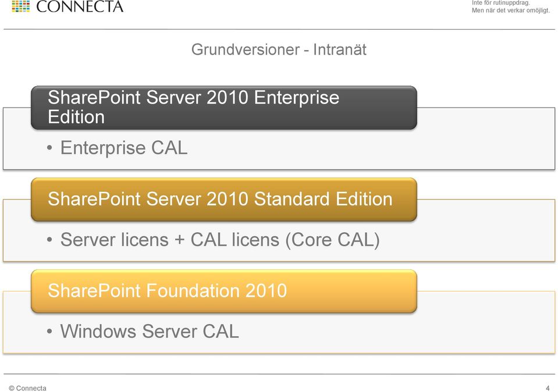
Task: Click the SharePoint Server 2010 Enterprise Edition header
Action: pos(224,108)
